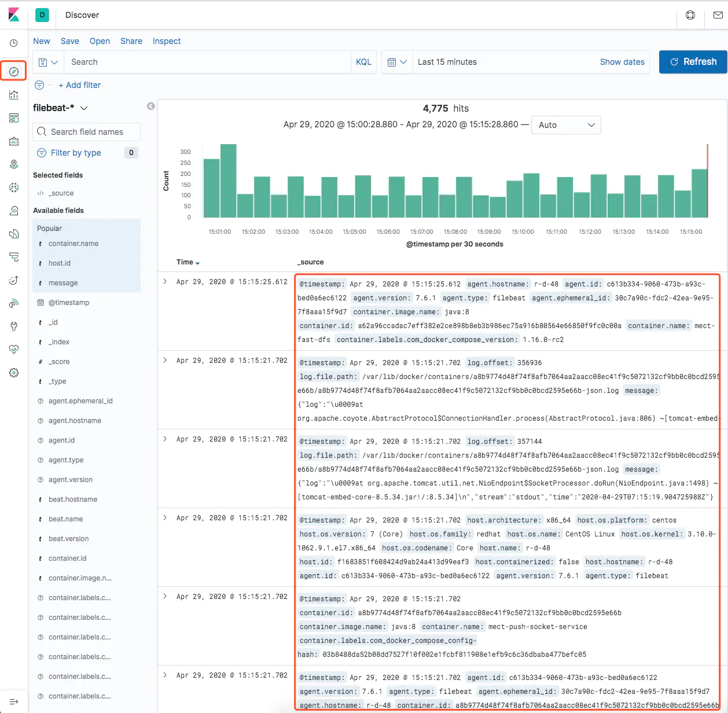Click the Search field names box
The height and width of the screenshot is (713, 728).
pos(87,132)
